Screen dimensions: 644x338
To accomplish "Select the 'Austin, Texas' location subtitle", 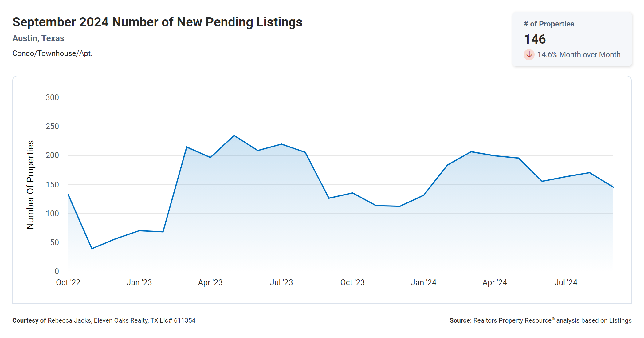I will pyautogui.click(x=38, y=38).
